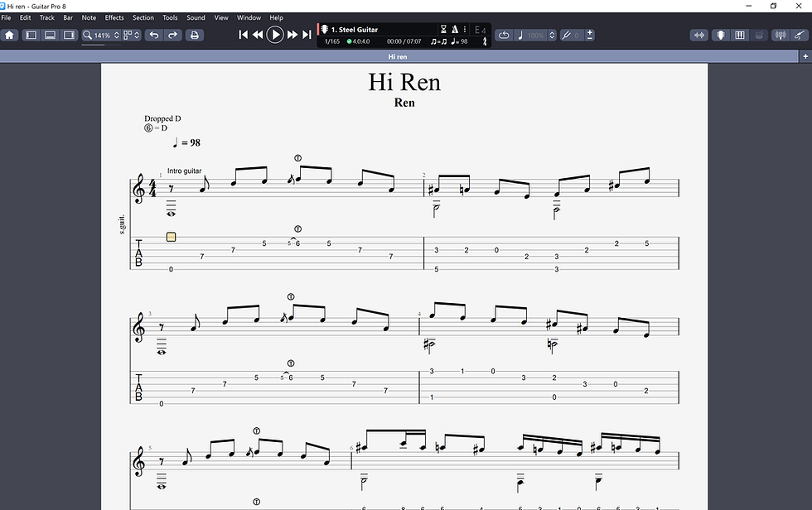Toggle the count-in hourglass icon
Viewport: 812px width, 510px height.
(443, 30)
